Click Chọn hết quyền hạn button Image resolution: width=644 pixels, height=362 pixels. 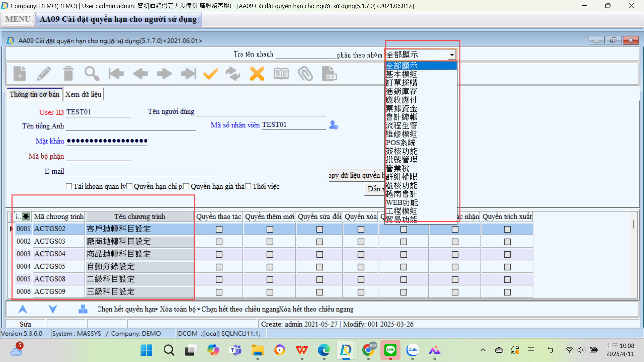point(127,309)
